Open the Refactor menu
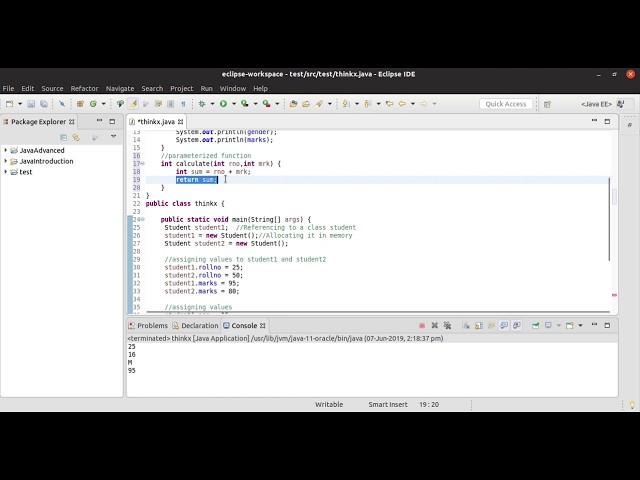Image resolution: width=640 pixels, height=480 pixels. coord(84,88)
